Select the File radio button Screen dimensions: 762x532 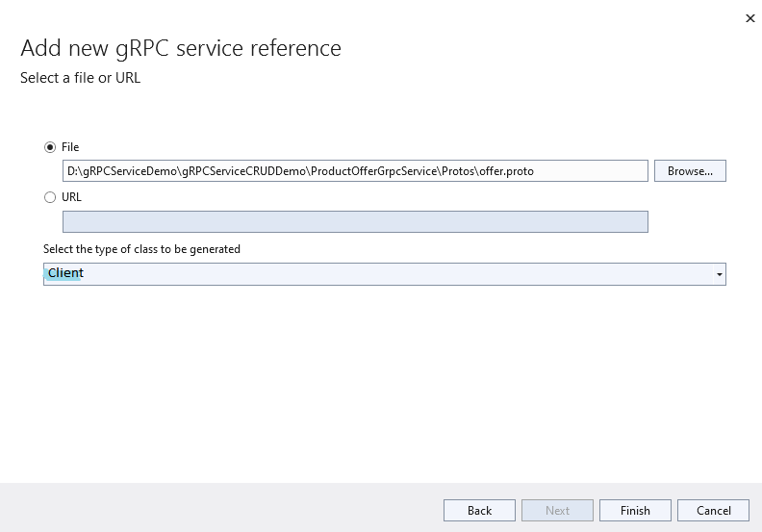pos(50,147)
